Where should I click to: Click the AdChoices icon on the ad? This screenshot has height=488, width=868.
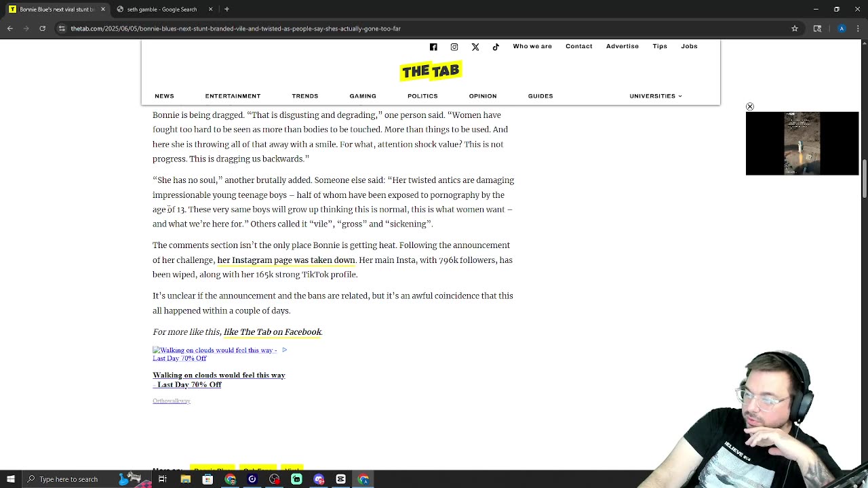(284, 350)
